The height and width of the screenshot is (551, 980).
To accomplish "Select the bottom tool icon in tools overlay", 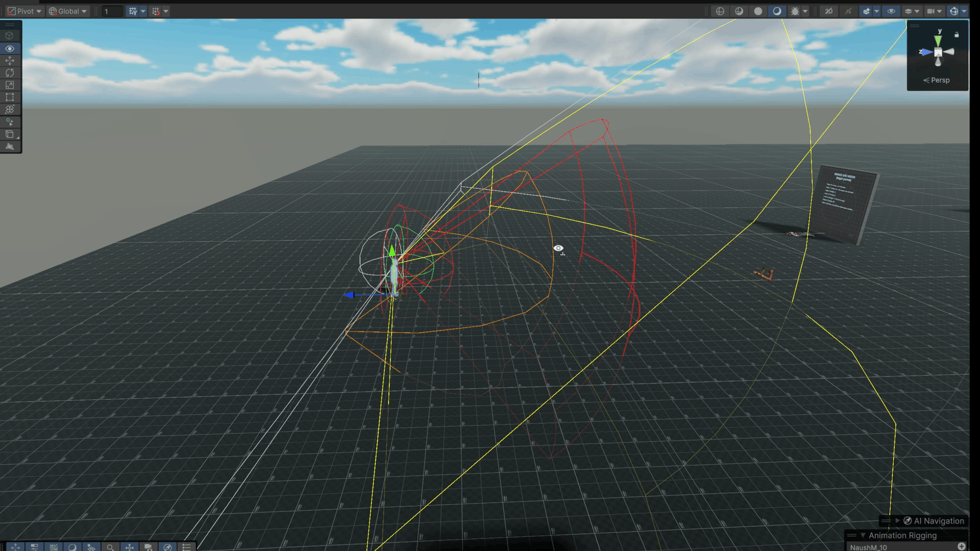I will click(10, 146).
